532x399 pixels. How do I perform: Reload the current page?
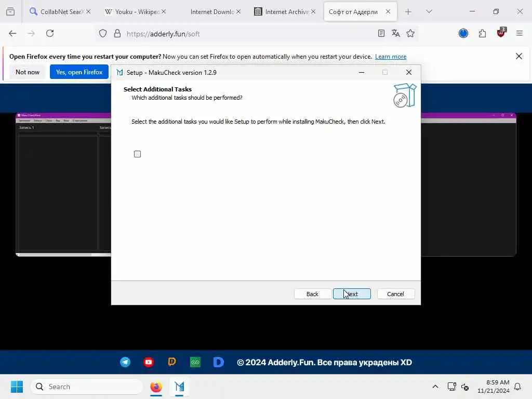pyautogui.click(x=50, y=33)
